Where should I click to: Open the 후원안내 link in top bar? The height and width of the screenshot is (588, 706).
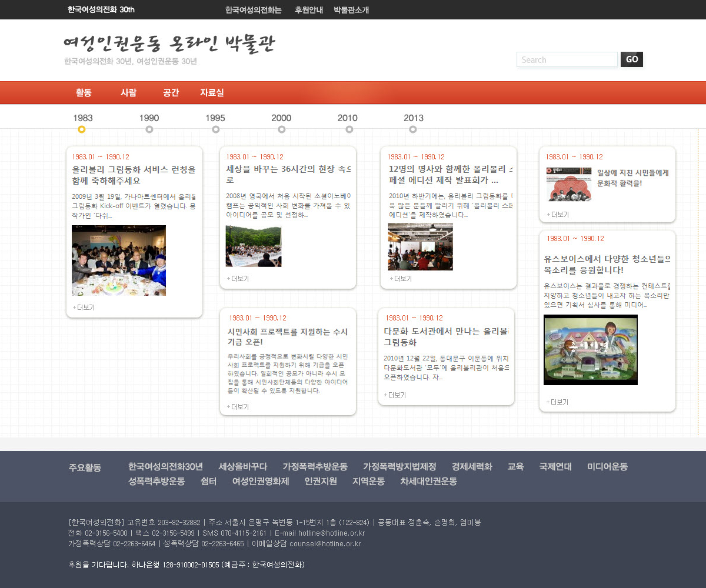pyautogui.click(x=309, y=10)
